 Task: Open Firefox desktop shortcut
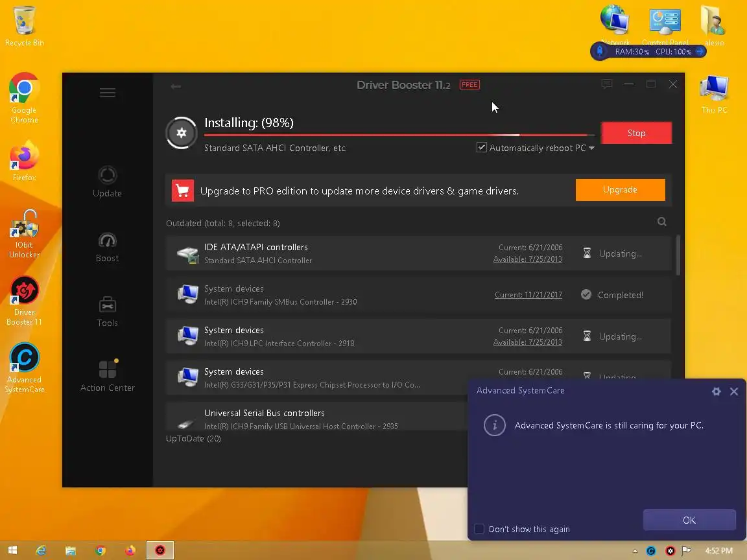(x=24, y=161)
